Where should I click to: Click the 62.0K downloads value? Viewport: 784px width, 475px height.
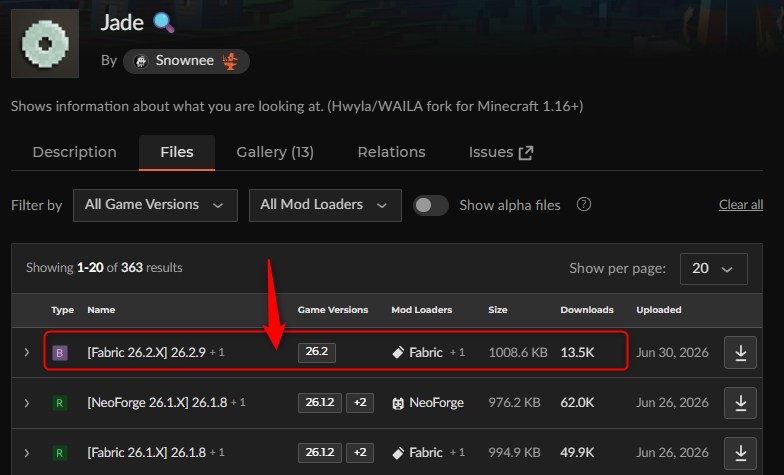(578, 402)
